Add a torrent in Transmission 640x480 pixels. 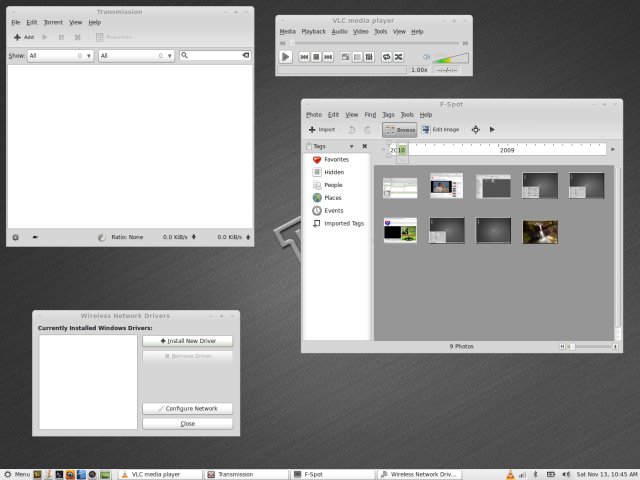click(x=23, y=37)
